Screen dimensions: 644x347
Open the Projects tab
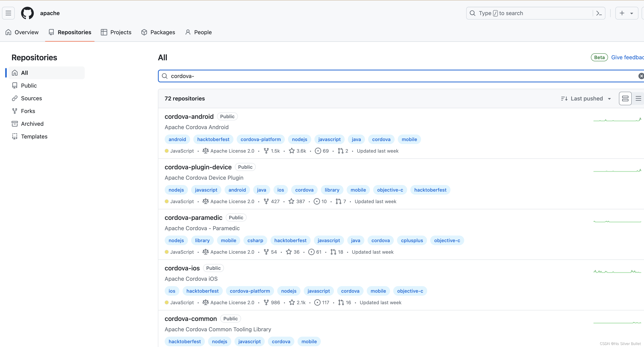click(116, 32)
